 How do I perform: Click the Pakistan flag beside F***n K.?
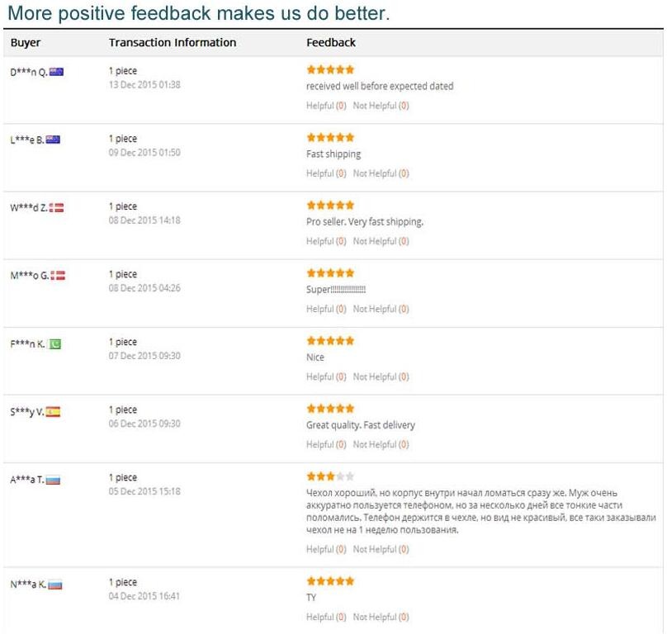[55, 343]
